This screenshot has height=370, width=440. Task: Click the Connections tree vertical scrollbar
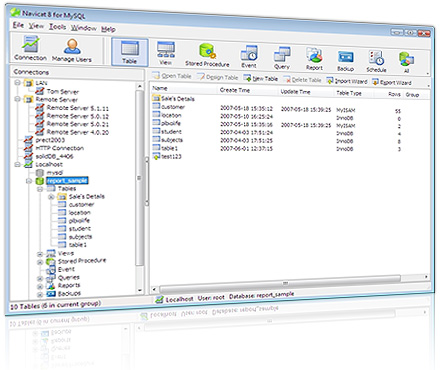[x=140, y=177]
